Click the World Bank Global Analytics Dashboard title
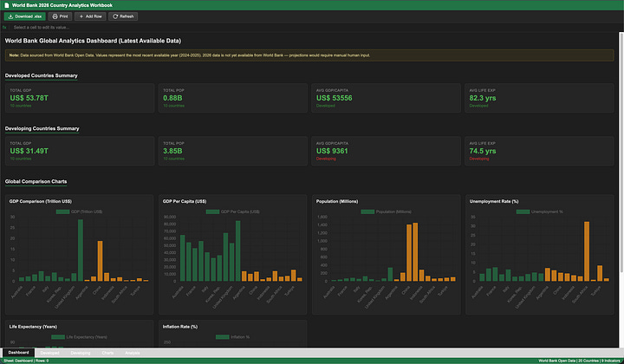 click(93, 41)
